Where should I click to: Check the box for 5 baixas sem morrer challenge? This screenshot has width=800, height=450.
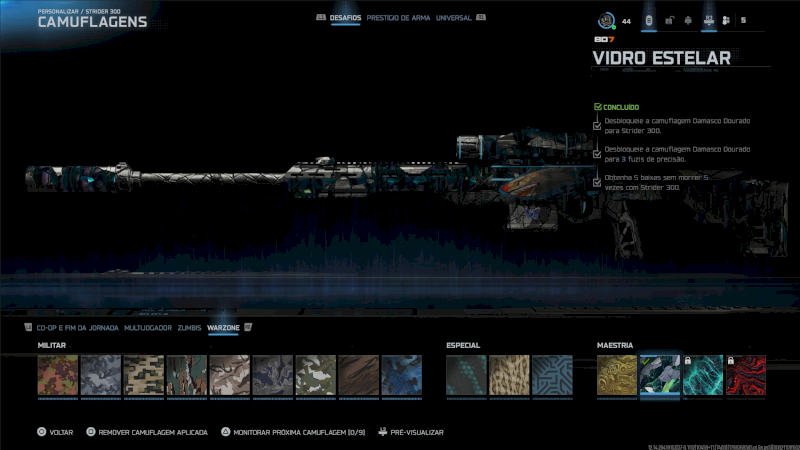tap(597, 183)
